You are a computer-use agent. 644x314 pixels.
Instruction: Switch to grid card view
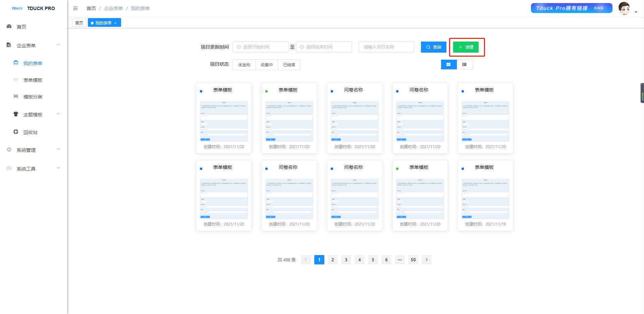pyautogui.click(x=448, y=64)
